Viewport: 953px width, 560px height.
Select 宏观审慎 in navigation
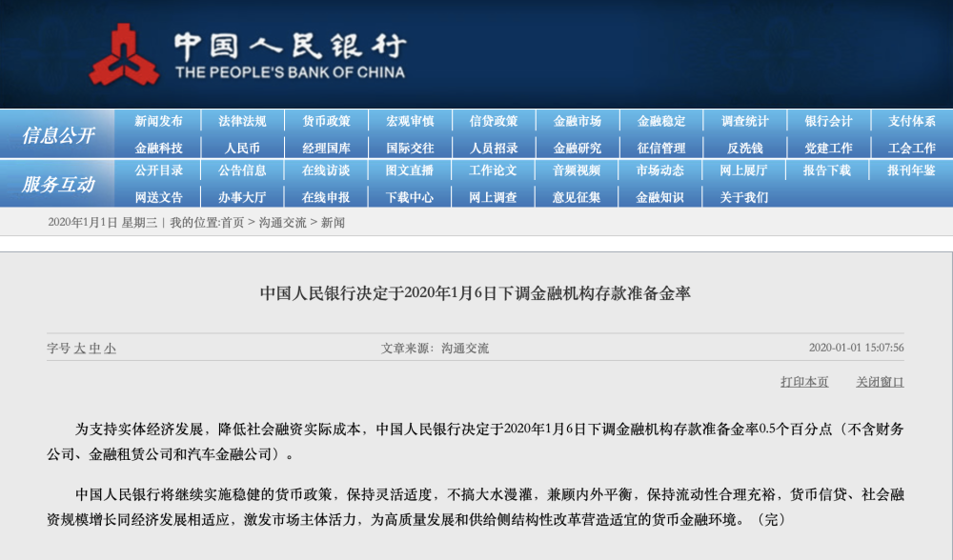(410, 122)
